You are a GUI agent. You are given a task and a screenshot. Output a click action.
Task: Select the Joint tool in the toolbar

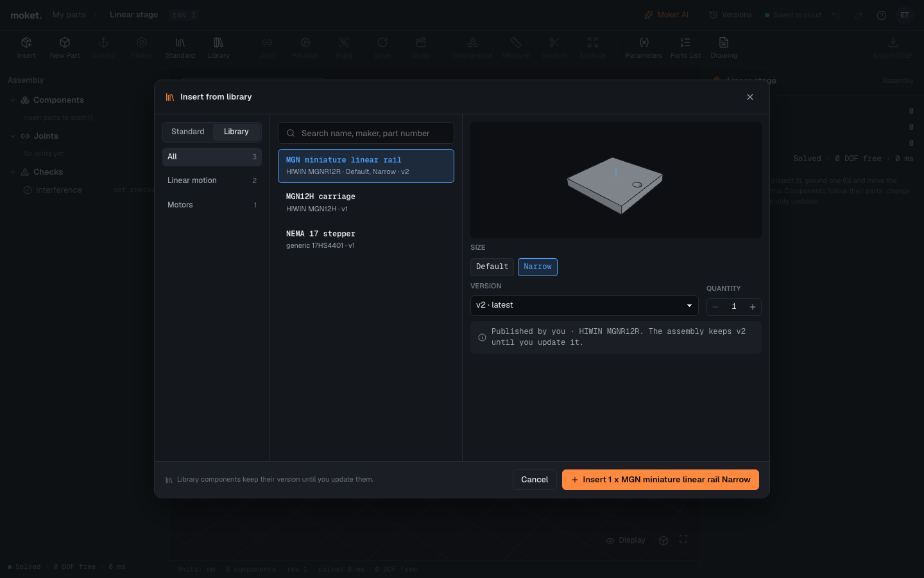[267, 48]
